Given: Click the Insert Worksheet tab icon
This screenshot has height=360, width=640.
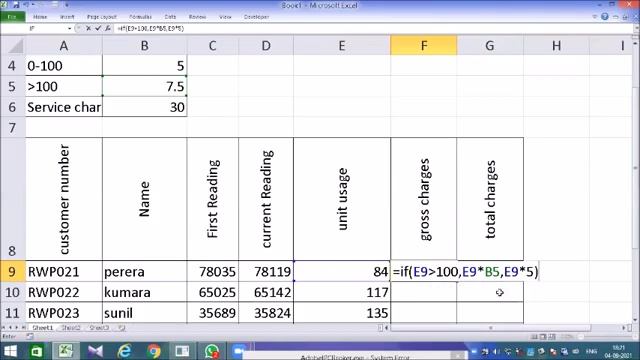Looking at the screenshot, I should pos(122,327).
